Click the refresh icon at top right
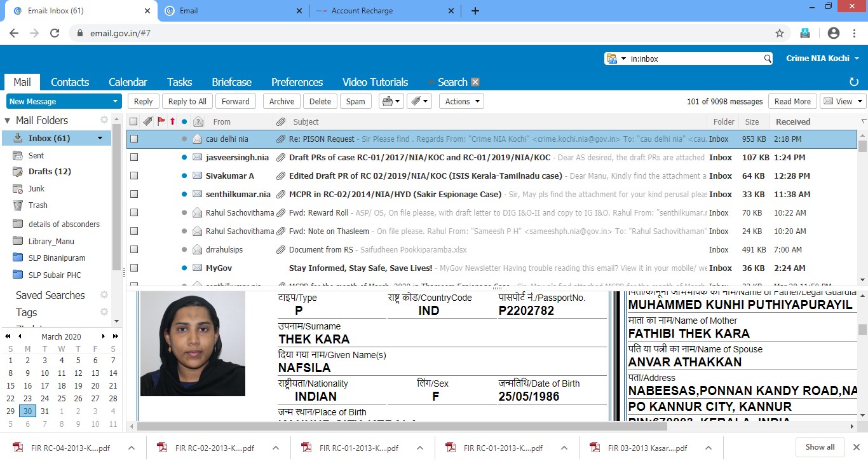The image size is (868, 463). pyautogui.click(x=854, y=82)
